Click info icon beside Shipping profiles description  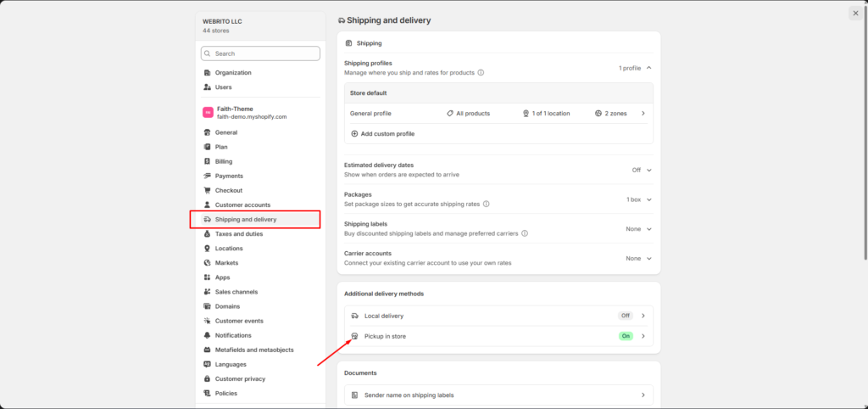481,73
